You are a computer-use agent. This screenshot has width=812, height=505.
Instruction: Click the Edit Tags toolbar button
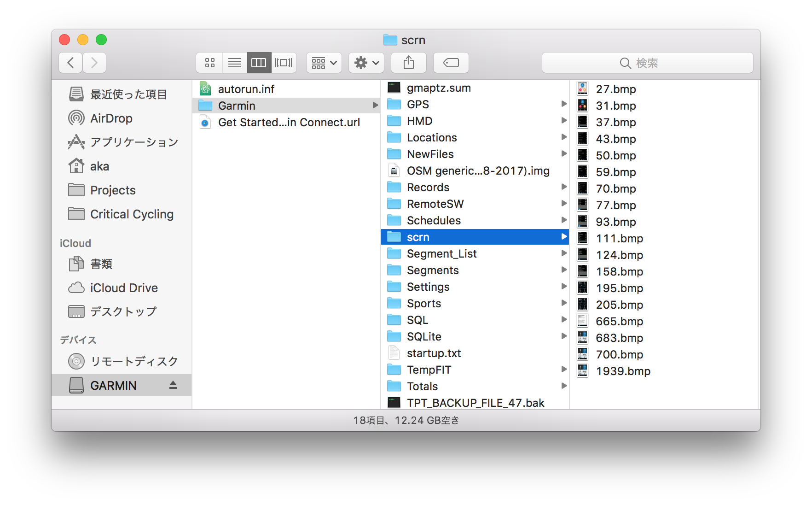pyautogui.click(x=451, y=63)
